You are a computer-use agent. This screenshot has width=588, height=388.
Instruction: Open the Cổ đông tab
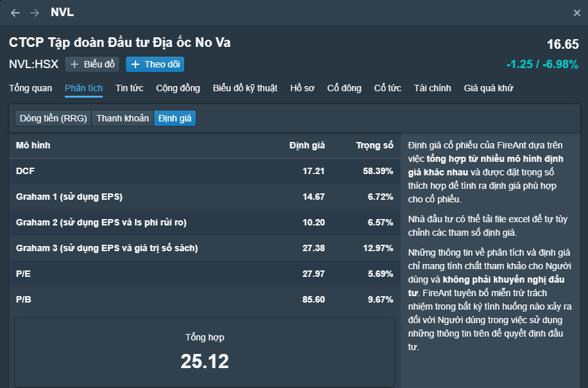click(344, 88)
